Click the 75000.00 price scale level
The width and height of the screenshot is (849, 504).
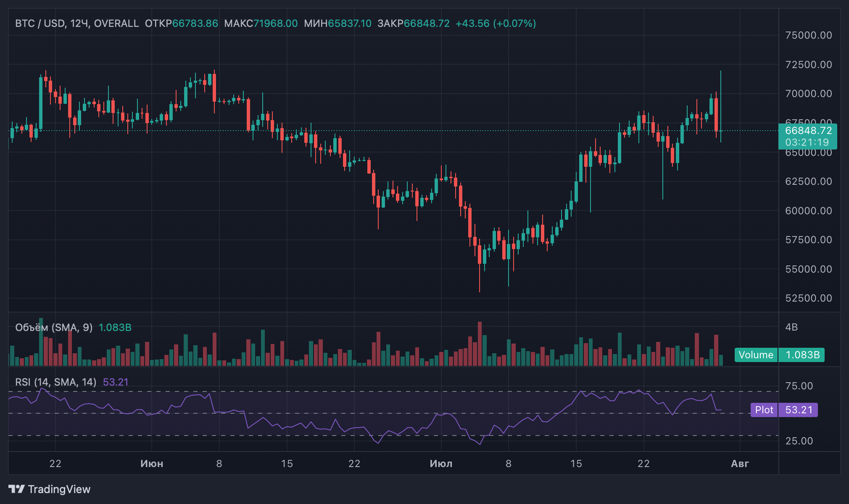809,35
